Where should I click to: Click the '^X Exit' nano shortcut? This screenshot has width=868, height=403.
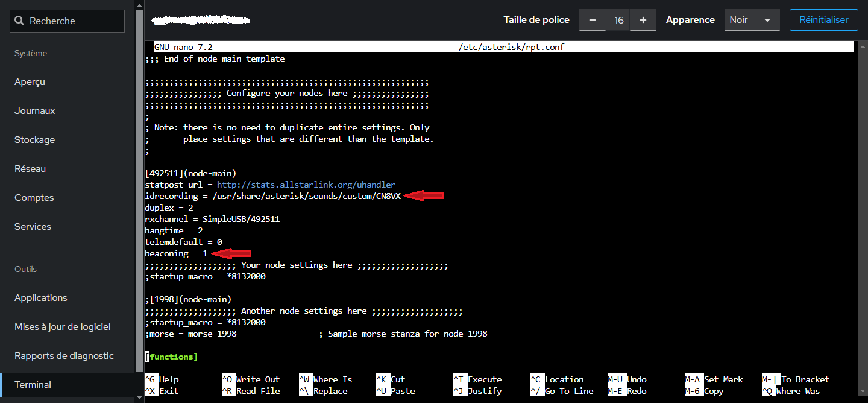pyautogui.click(x=162, y=391)
